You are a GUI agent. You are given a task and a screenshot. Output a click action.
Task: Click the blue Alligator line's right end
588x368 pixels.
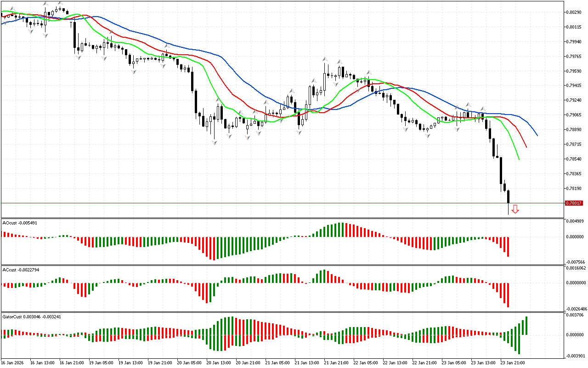(537, 135)
